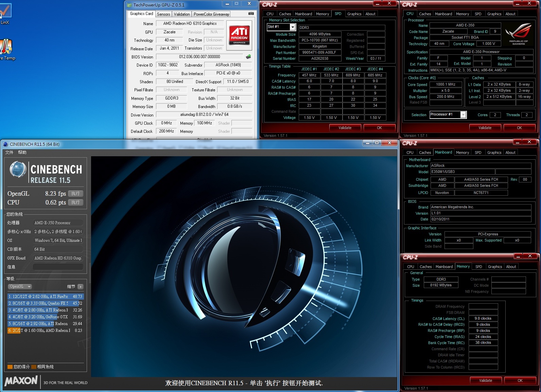Open the Memory tab in top-right CPU-Z window

coord(463,14)
